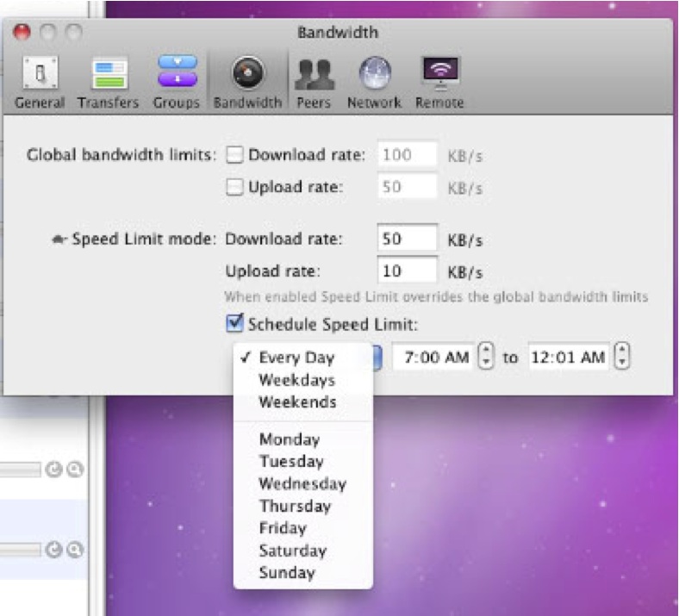679x616 pixels.
Task: Choose Thursday from schedule menu
Action: point(303,506)
